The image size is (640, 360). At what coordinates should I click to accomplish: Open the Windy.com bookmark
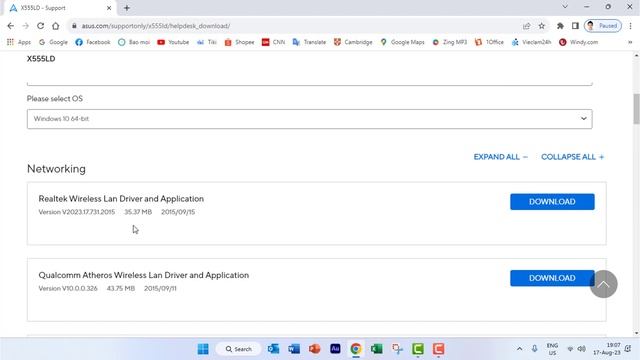[x=579, y=42]
